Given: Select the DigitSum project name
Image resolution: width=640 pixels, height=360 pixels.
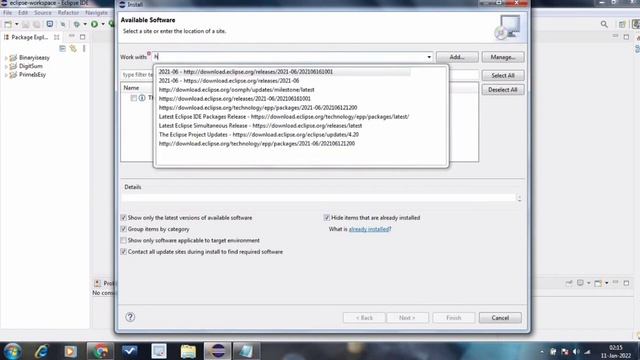Looking at the screenshot, I should point(31,66).
